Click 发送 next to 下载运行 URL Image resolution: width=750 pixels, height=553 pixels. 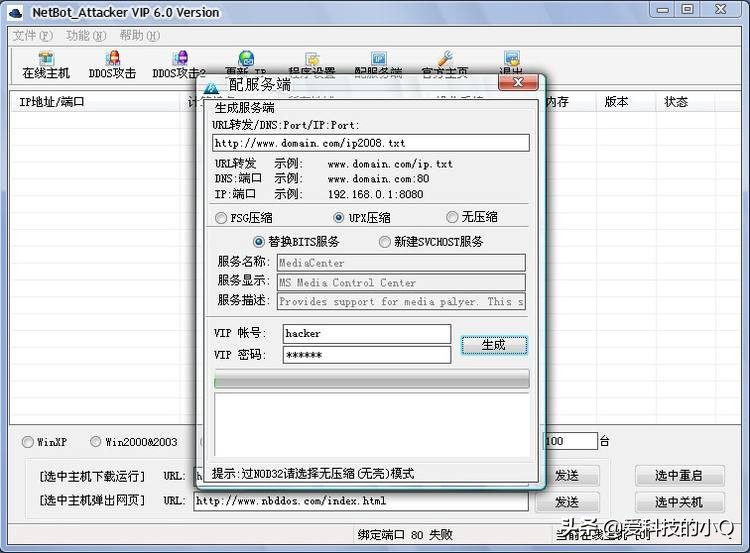(567, 476)
